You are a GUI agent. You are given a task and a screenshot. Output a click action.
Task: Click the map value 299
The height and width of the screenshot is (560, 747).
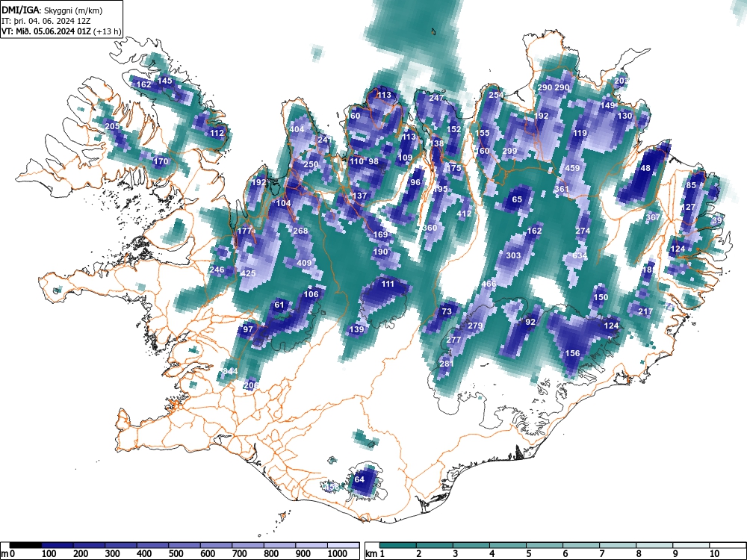click(509, 151)
